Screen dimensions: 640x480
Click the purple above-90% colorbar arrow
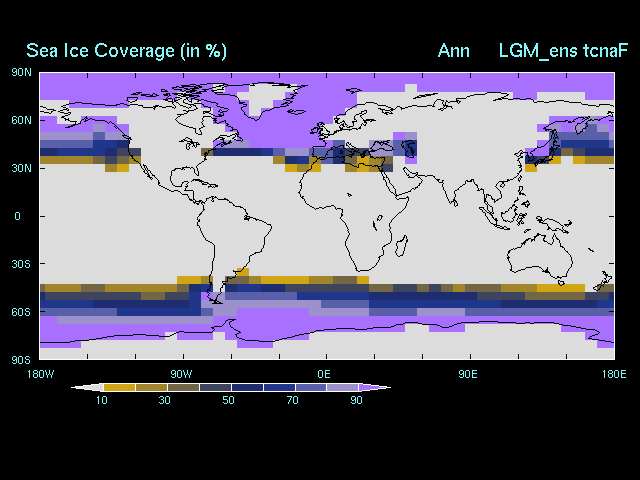[373, 387]
